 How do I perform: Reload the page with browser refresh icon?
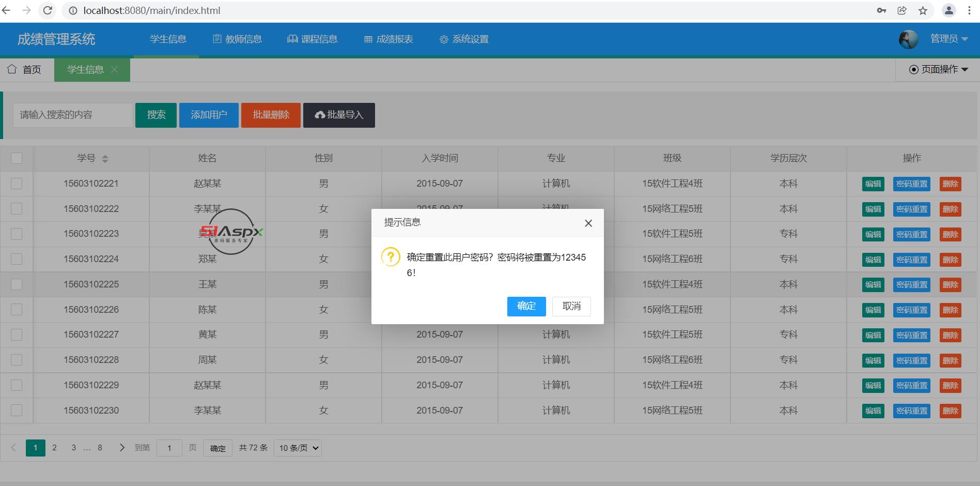coord(48,10)
